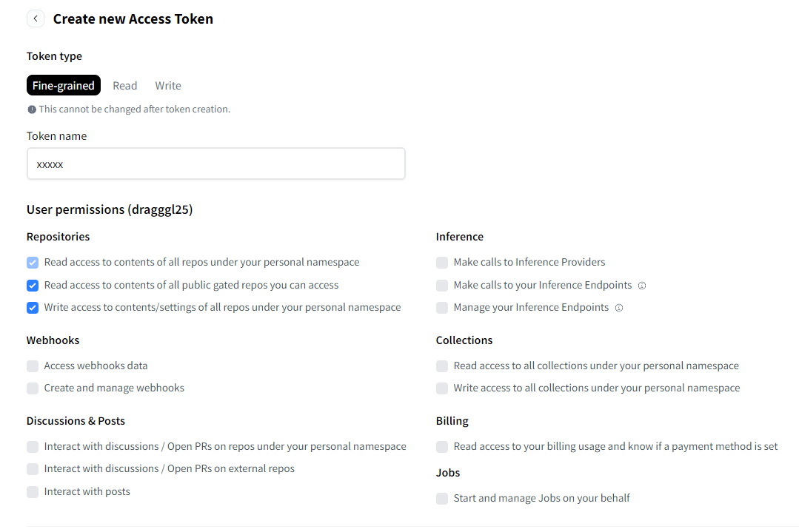This screenshot has width=799, height=532.
Task: Tick Manage your Inference Endpoints
Action: (442, 308)
